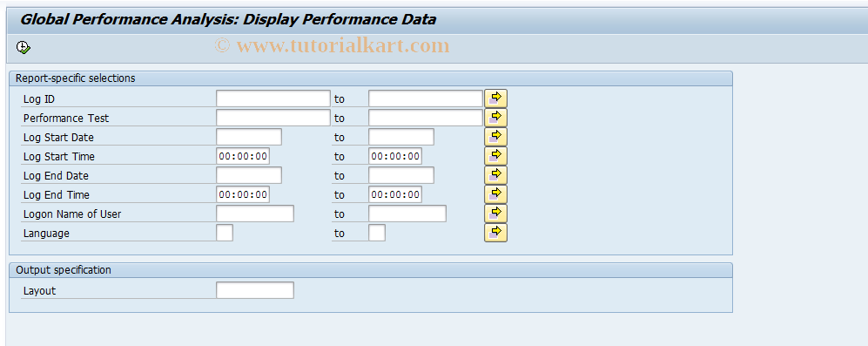Click the Log End Date label
Screen dimensions: 868x346
tap(56, 176)
